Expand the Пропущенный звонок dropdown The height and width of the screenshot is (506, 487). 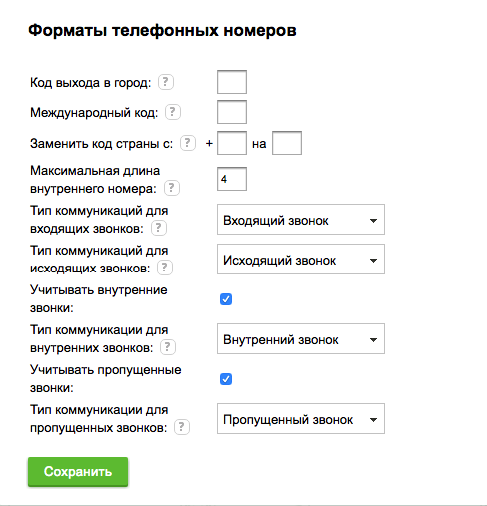[x=301, y=419]
